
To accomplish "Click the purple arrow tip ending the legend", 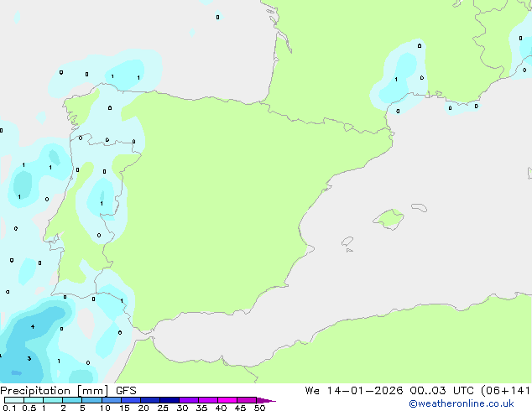I will point(266,400).
